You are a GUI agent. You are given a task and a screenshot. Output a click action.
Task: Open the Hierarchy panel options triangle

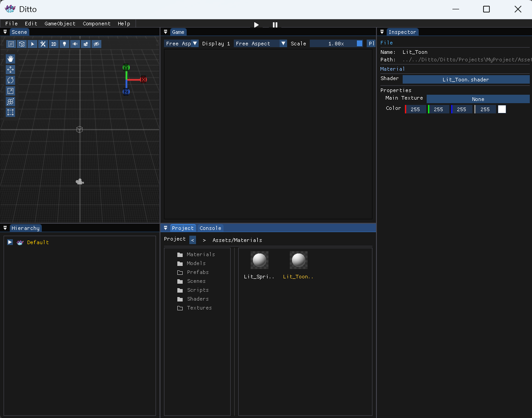coord(5,228)
